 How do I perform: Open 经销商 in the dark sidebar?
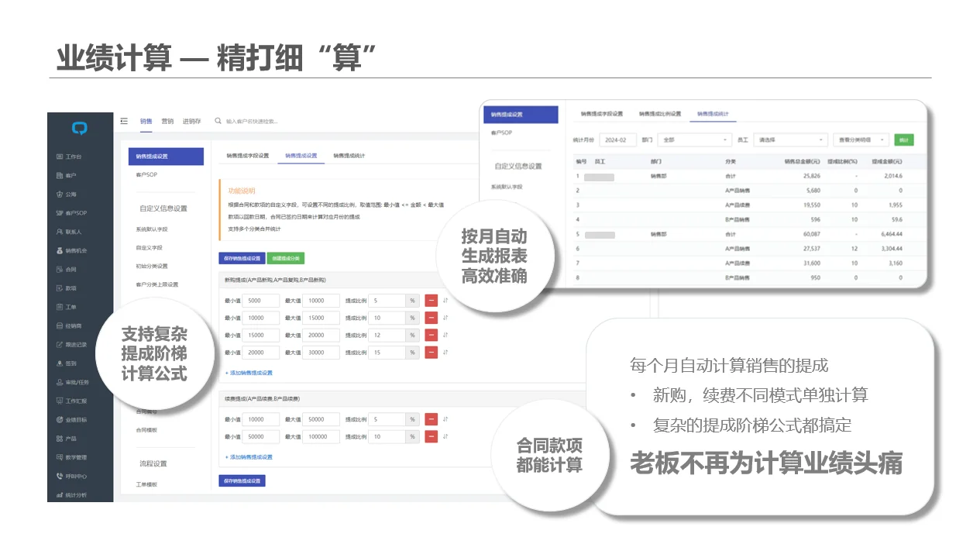(69, 325)
